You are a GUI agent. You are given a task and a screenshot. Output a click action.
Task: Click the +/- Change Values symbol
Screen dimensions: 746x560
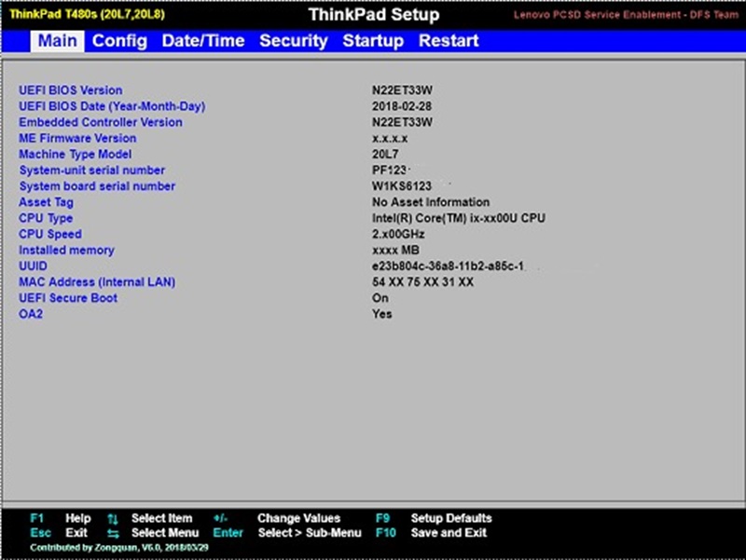point(220,519)
